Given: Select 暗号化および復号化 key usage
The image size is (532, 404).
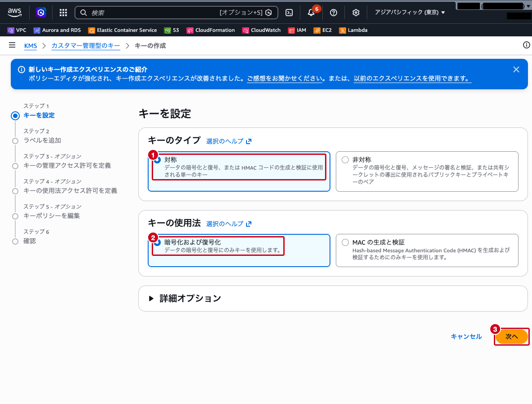Looking at the screenshot, I should [158, 242].
